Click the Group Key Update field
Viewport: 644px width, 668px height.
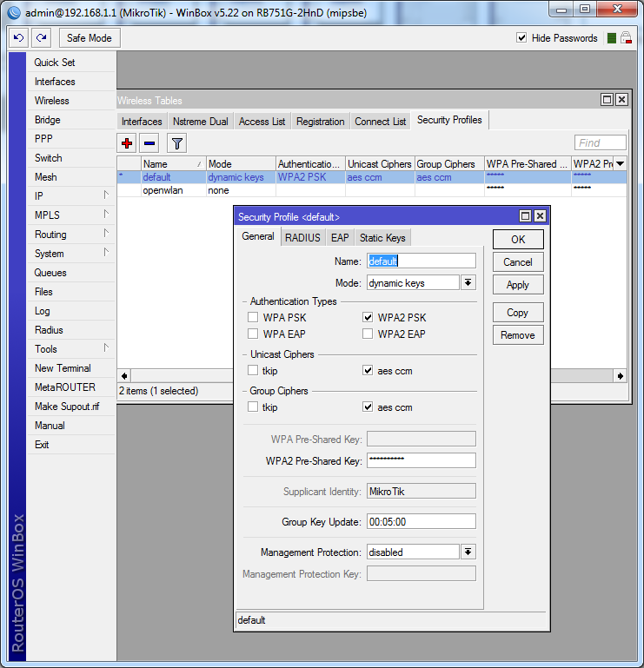pyautogui.click(x=422, y=521)
